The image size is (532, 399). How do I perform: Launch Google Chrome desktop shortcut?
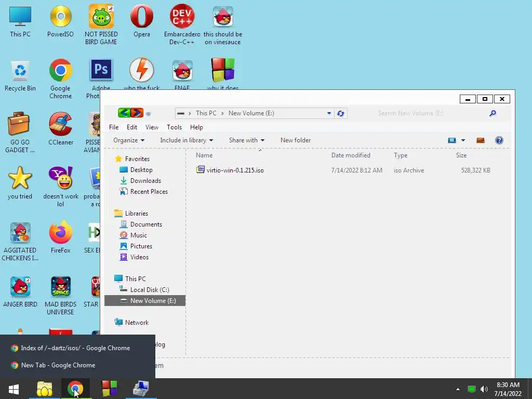click(x=60, y=79)
